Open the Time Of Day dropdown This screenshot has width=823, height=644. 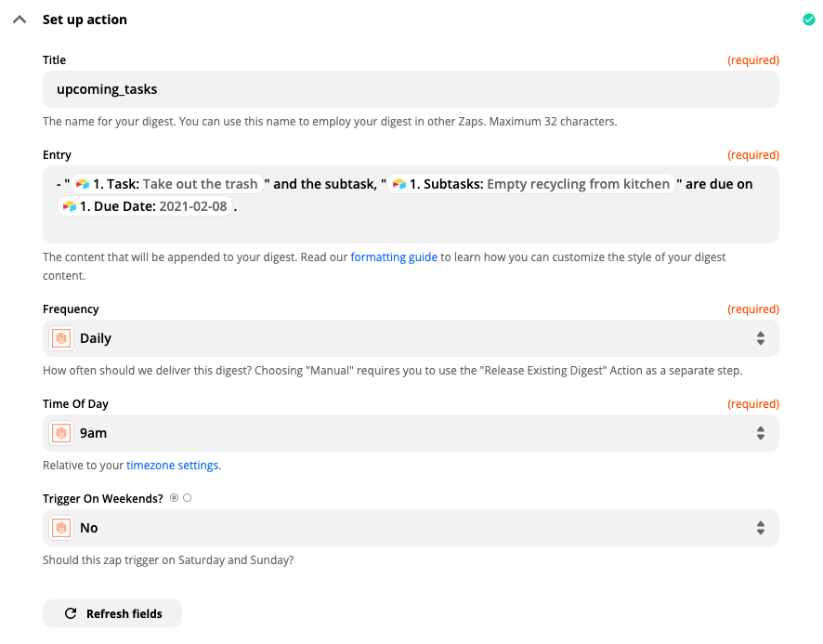[411, 433]
